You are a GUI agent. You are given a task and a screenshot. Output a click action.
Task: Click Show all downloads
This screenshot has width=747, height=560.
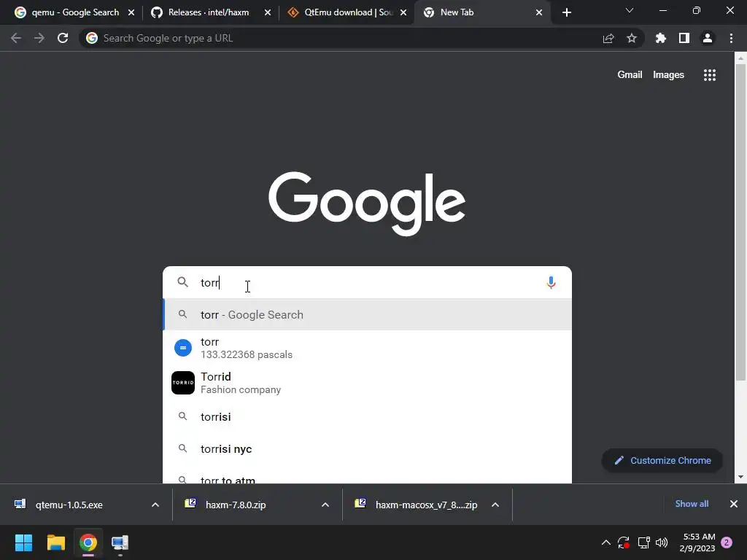(692, 504)
